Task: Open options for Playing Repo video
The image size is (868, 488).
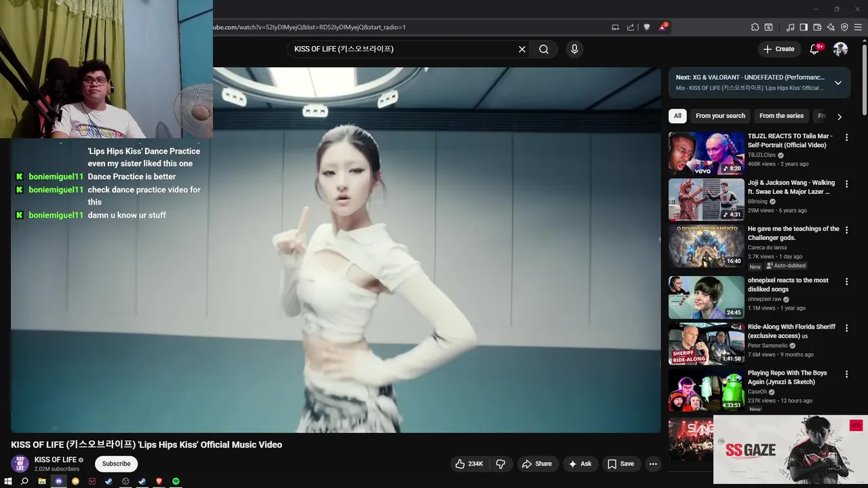Action: click(846, 374)
